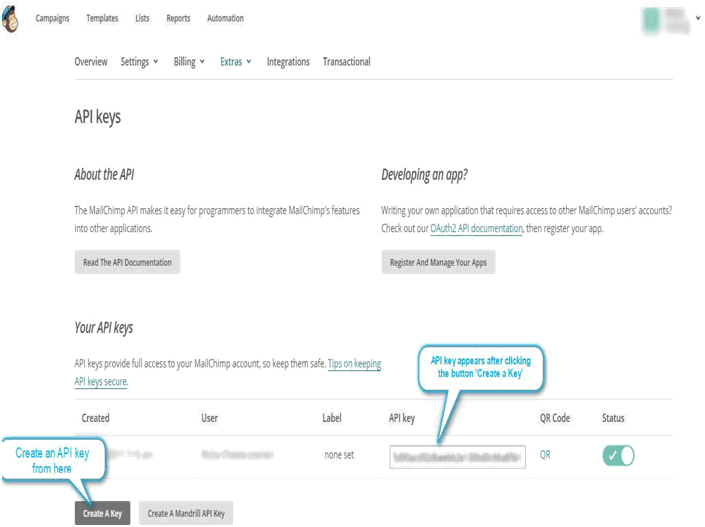Toggle the API key status switch

[618, 456]
